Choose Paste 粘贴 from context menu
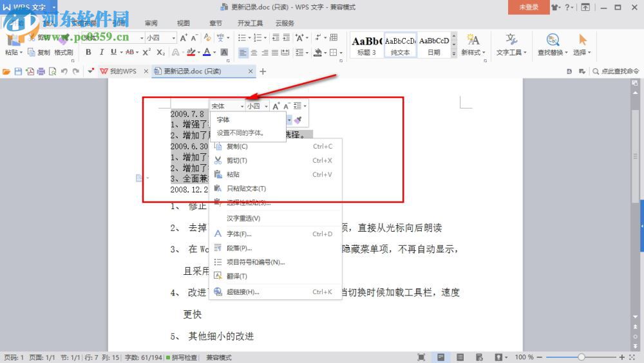 click(x=276, y=174)
